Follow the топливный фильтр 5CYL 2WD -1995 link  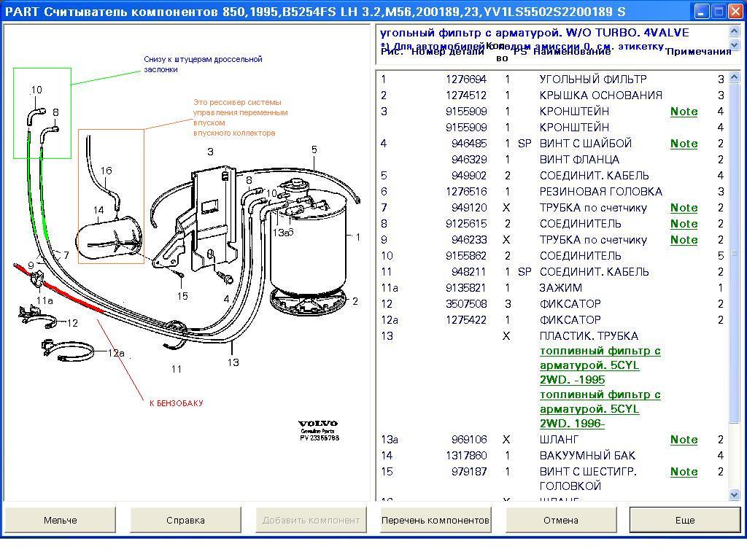(600, 365)
